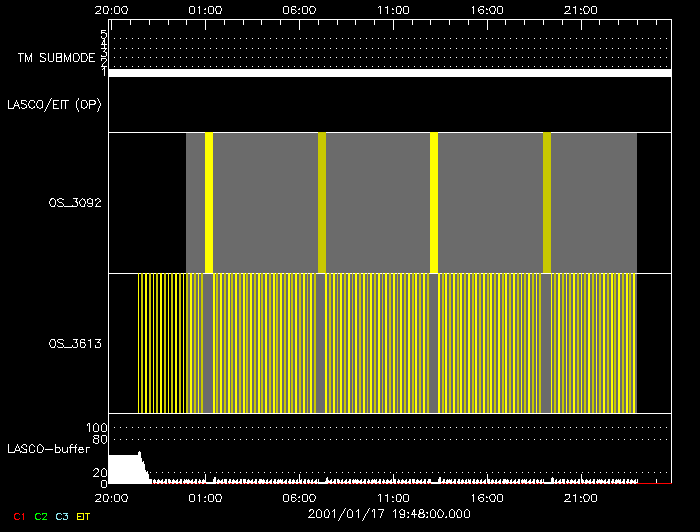The image size is (700, 532).
Task: Select the LASCO/EIT (DP) row label
Action: [54, 105]
